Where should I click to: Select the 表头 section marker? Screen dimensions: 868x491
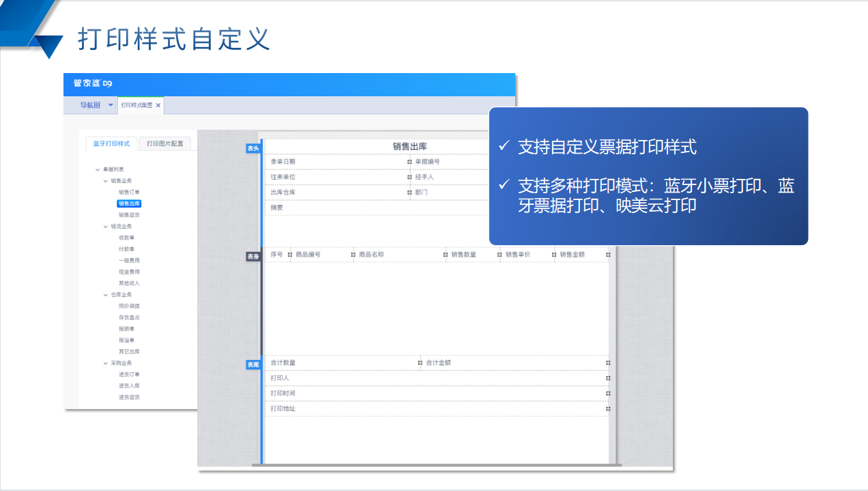[253, 148]
